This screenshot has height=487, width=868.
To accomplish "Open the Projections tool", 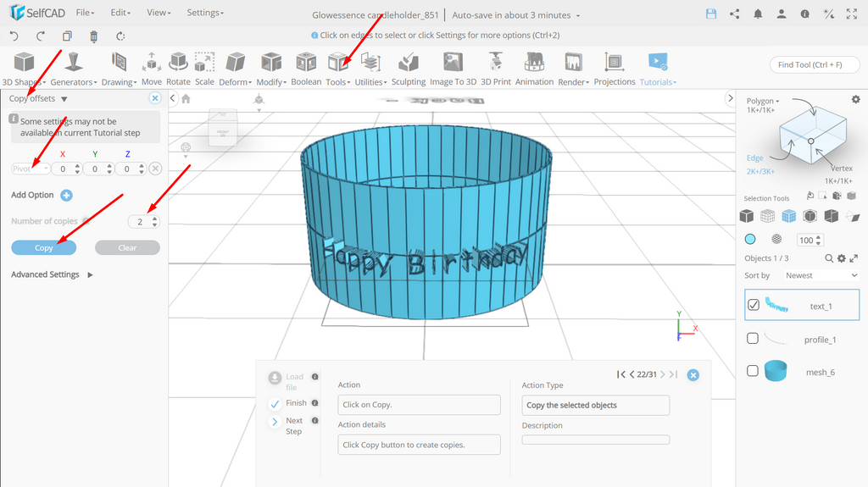I will pyautogui.click(x=615, y=69).
